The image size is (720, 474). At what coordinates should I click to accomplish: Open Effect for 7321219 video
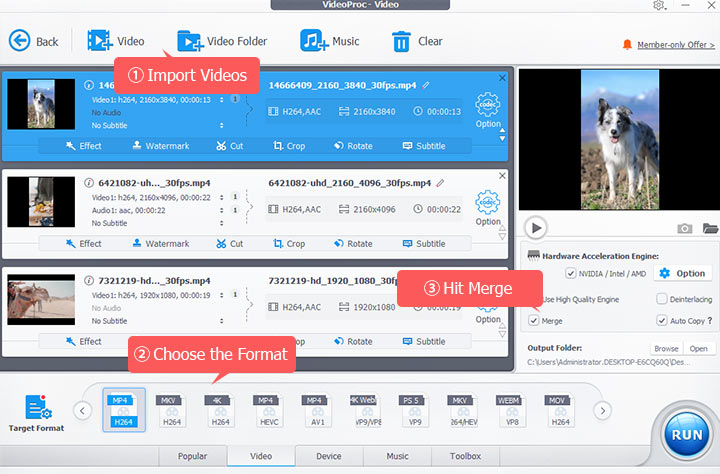coord(84,342)
